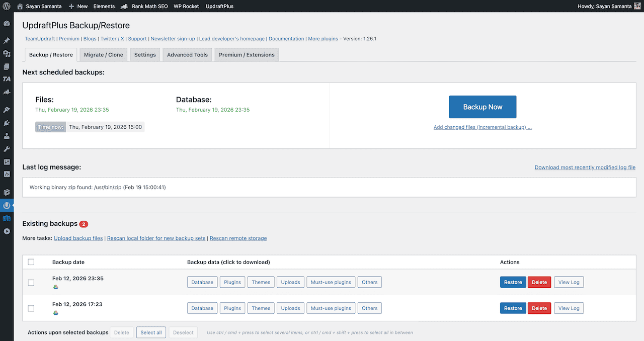Click the play circle sidebar icon

(x=7, y=231)
